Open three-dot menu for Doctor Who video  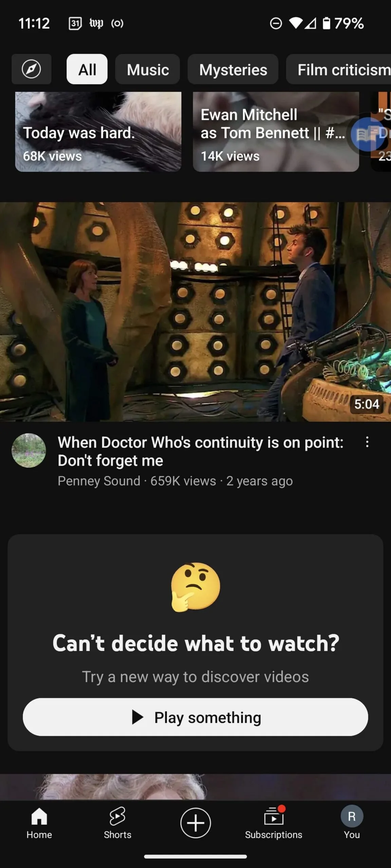pos(367,442)
